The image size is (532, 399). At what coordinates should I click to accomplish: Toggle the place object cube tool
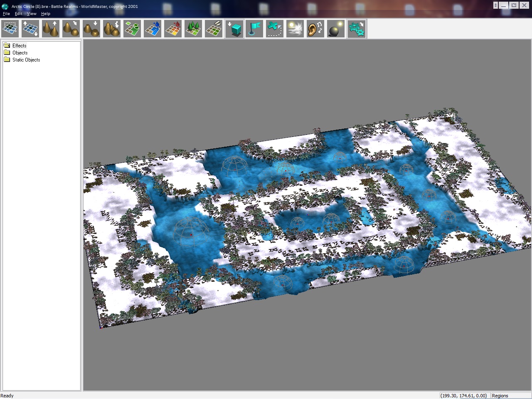(234, 29)
